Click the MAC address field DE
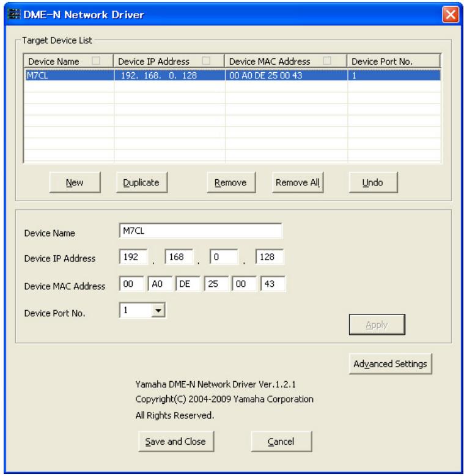 click(188, 284)
